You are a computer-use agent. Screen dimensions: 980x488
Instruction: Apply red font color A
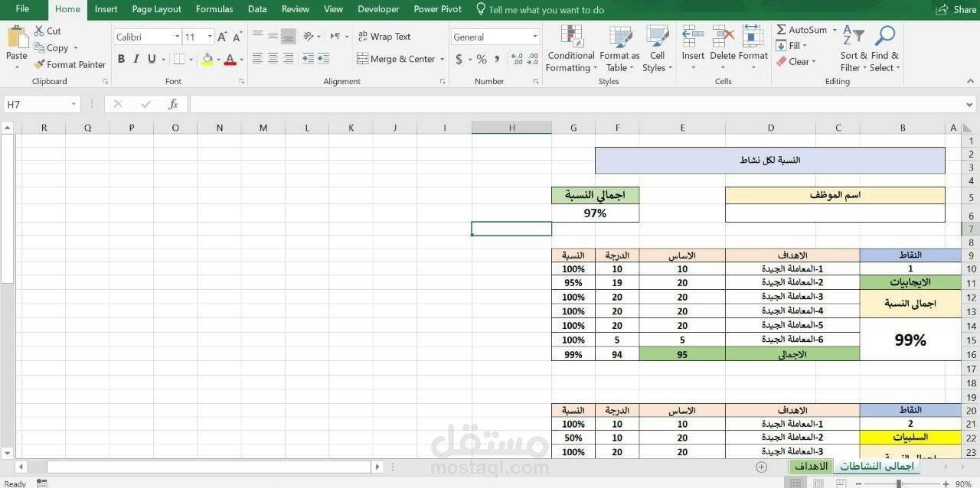coord(230,59)
